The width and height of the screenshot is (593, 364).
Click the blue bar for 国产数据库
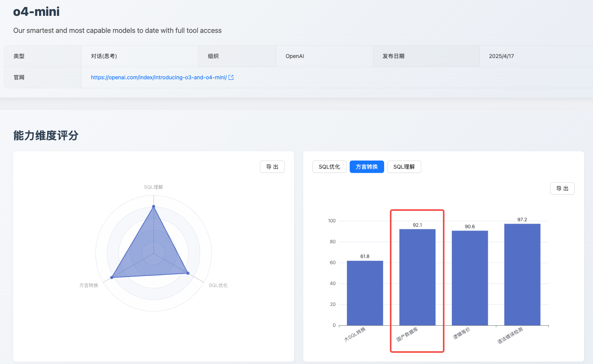pos(417,277)
